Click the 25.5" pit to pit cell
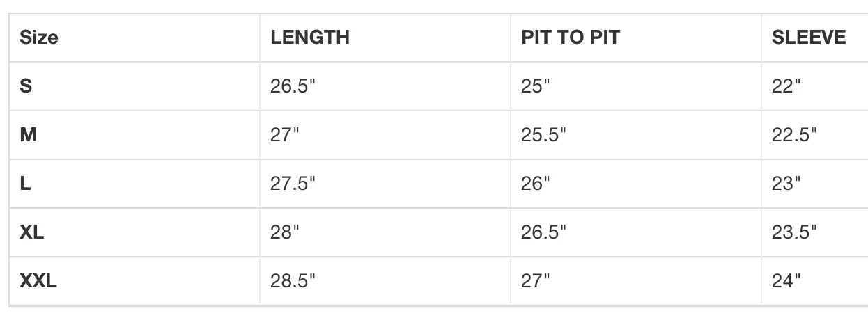The width and height of the screenshot is (868, 320). pyautogui.click(x=543, y=135)
